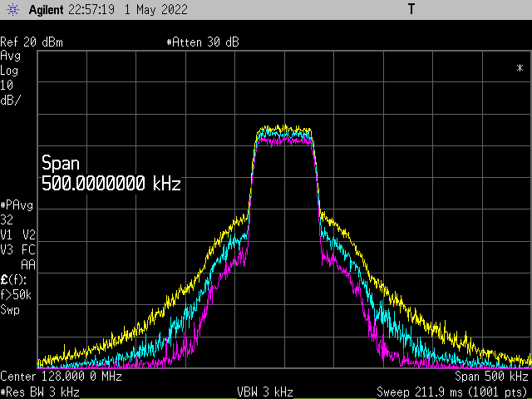Click the #Res BW 3 kHz label
Image resolution: width=532 pixels, height=399 pixels.
point(40,391)
